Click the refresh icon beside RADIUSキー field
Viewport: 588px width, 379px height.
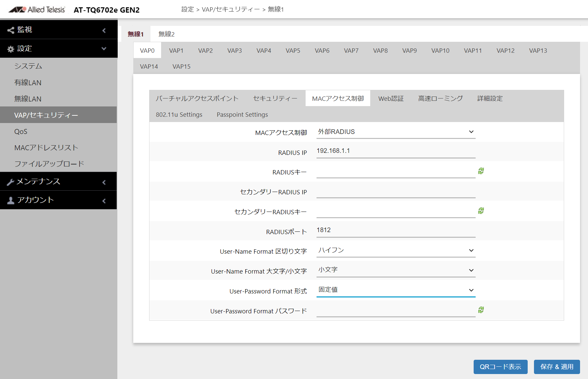481,171
